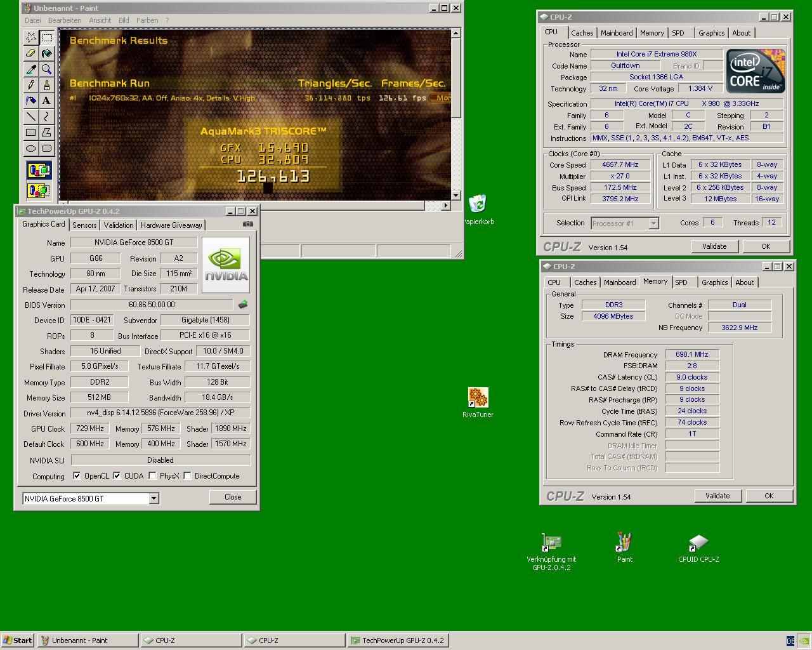Click GPU-Z screenshot camera icon
812x650 pixels.
point(248,223)
